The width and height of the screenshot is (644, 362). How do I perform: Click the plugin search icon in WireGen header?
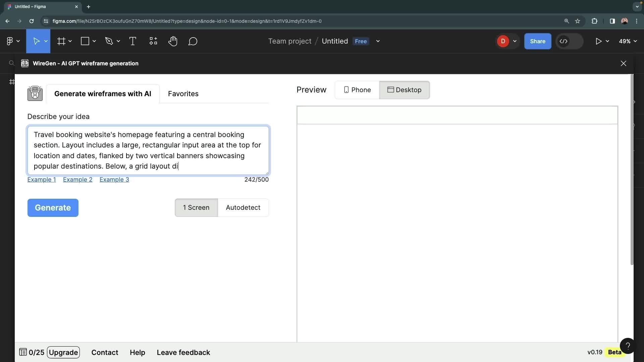point(11,63)
